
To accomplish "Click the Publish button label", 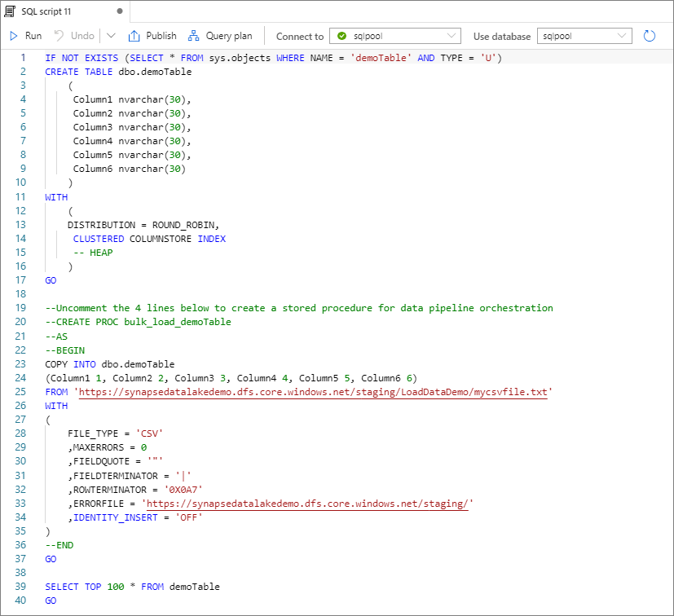I will pos(159,35).
